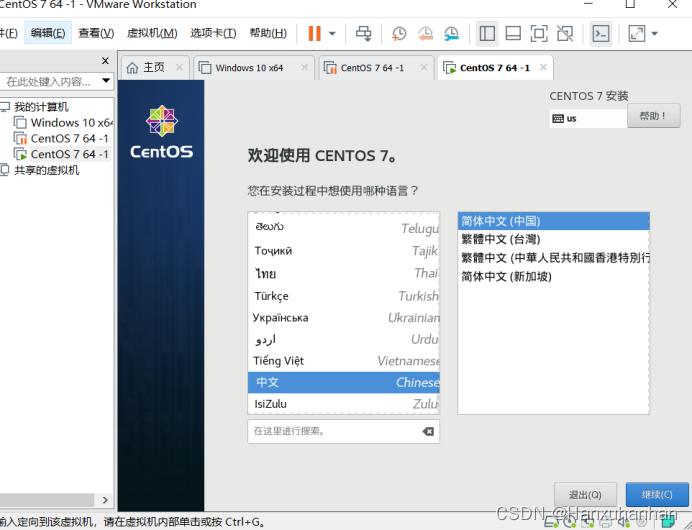The height and width of the screenshot is (530, 692).
Task: Open the console view icon
Action: point(601,34)
